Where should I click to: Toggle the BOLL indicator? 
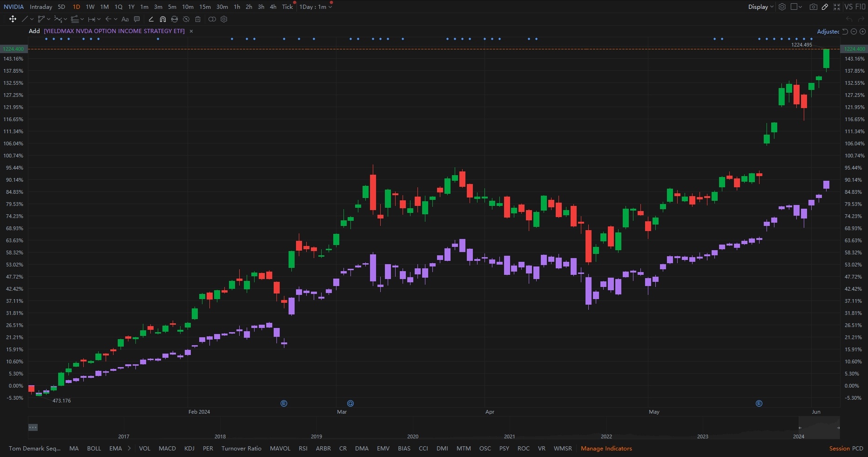tap(94, 449)
